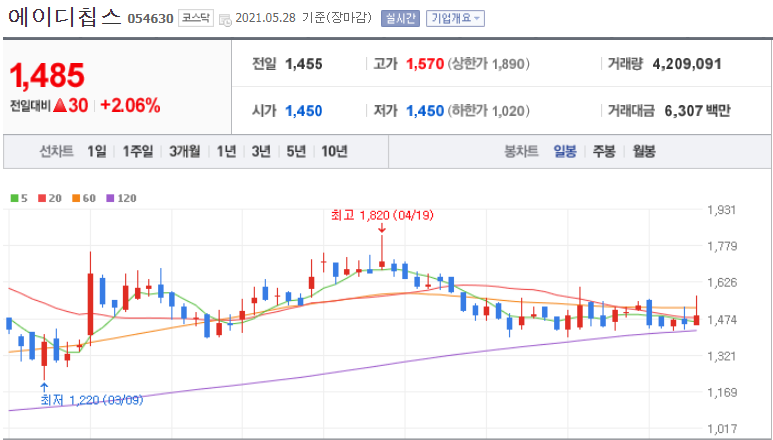The height and width of the screenshot is (440, 773).
Task: Click the 고가 value 1,570
Action: click(x=425, y=64)
